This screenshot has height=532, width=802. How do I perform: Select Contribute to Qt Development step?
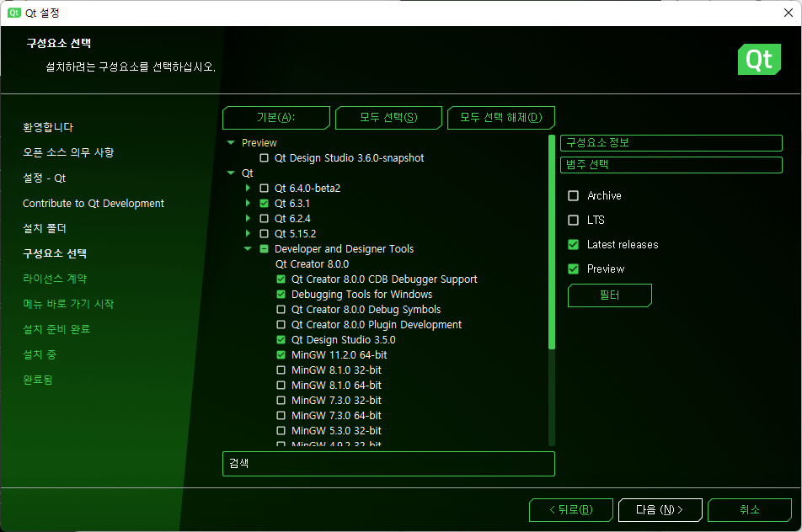94,204
